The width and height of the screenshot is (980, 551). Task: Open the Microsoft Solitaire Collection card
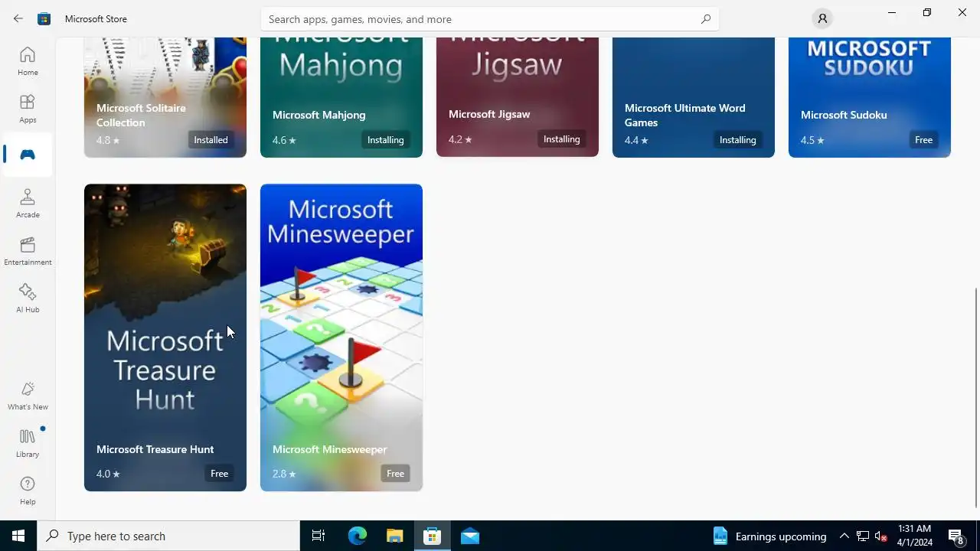[x=165, y=97]
